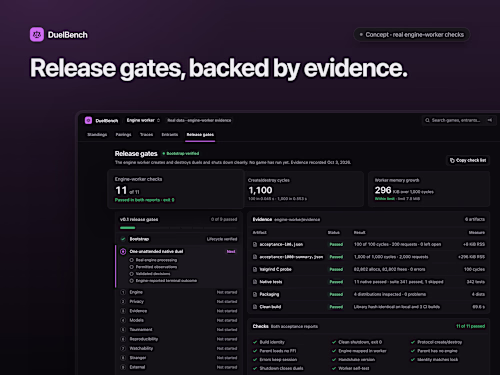This screenshot has width=500, height=375.
Task: Toggle the Real engine processing circle
Action: tap(131, 260)
